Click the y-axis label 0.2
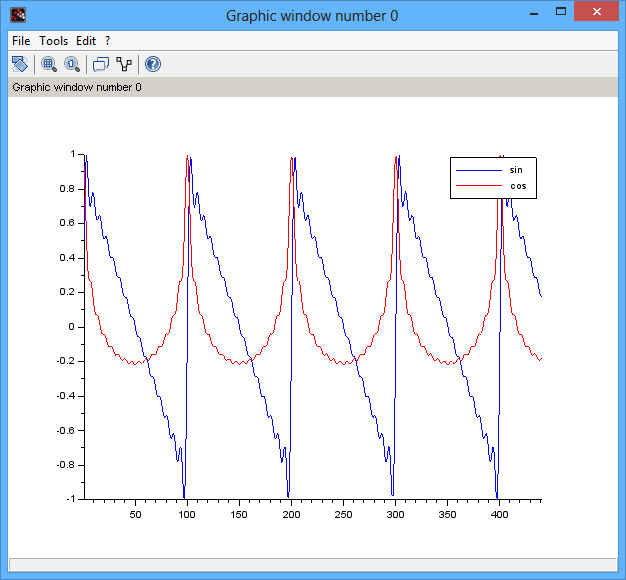The width and height of the screenshot is (626, 580). 67,292
